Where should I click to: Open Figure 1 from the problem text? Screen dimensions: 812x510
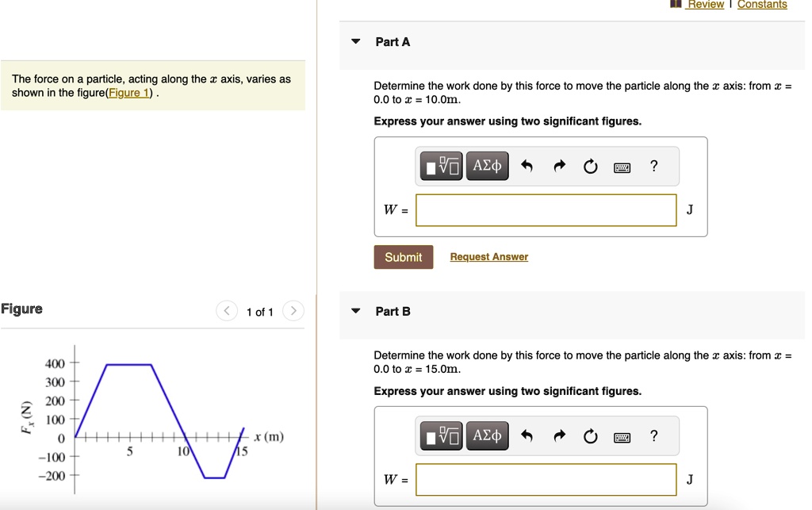click(x=128, y=93)
